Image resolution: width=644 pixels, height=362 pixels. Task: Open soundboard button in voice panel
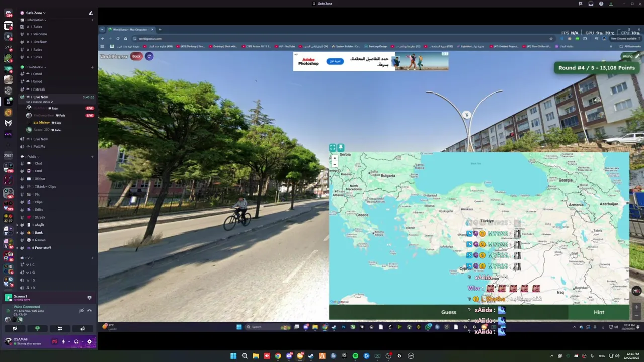pos(83,328)
